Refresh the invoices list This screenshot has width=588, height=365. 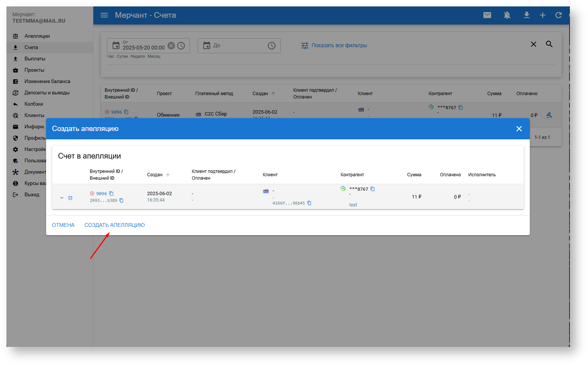coord(559,15)
